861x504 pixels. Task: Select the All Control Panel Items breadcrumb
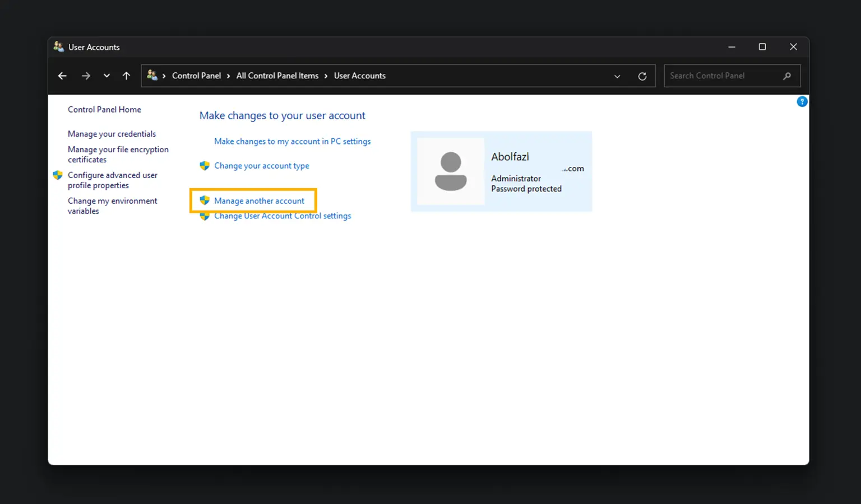(x=277, y=76)
